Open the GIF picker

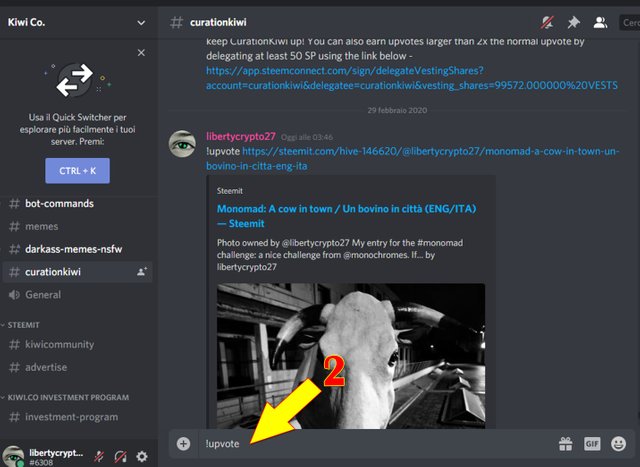[592, 444]
